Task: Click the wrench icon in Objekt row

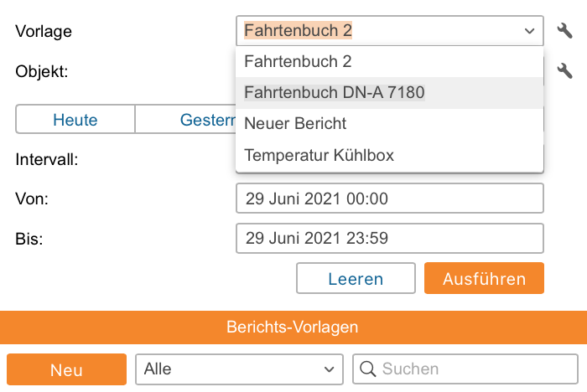Action: pos(564,71)
